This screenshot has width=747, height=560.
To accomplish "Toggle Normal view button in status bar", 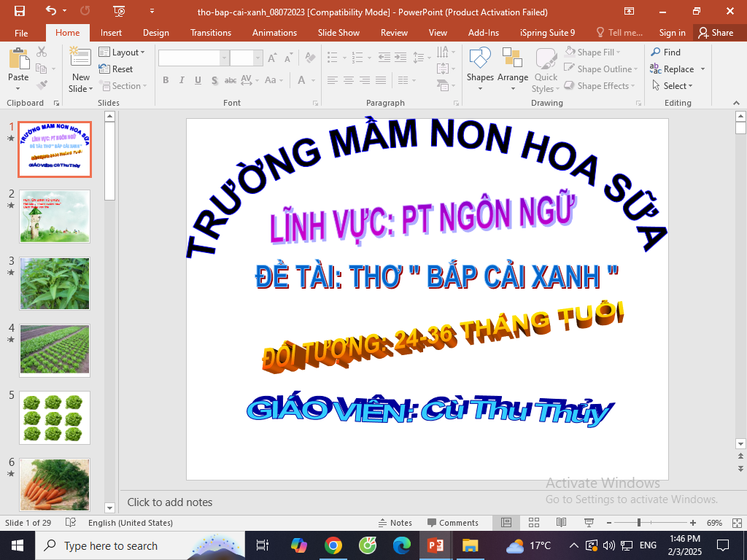I will pyautogui.click(x=506, y=523).
